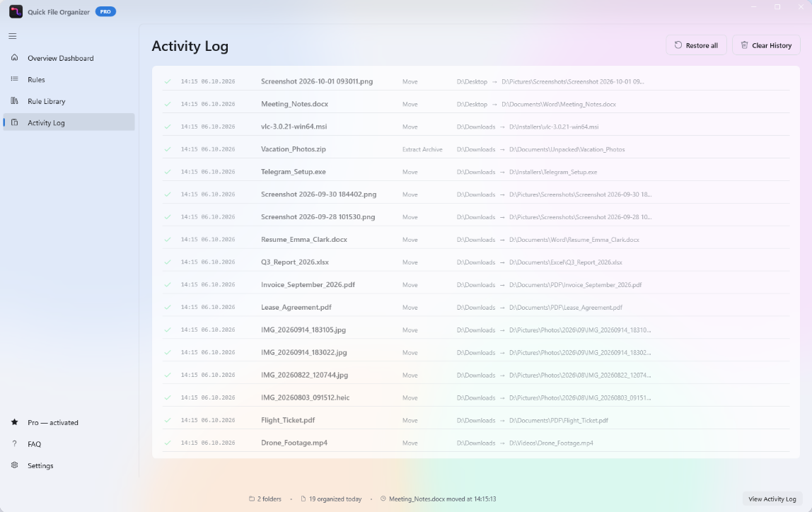Click the Clear History button
Viewport: 812px width, 512px height.
(x=766, y=45)
